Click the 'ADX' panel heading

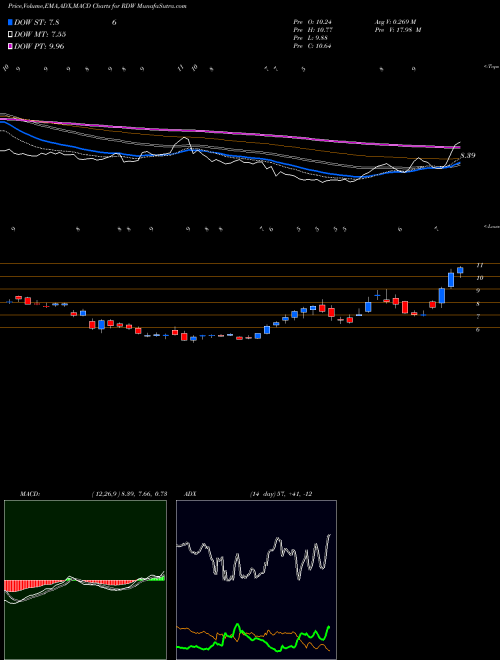(190, 494)
